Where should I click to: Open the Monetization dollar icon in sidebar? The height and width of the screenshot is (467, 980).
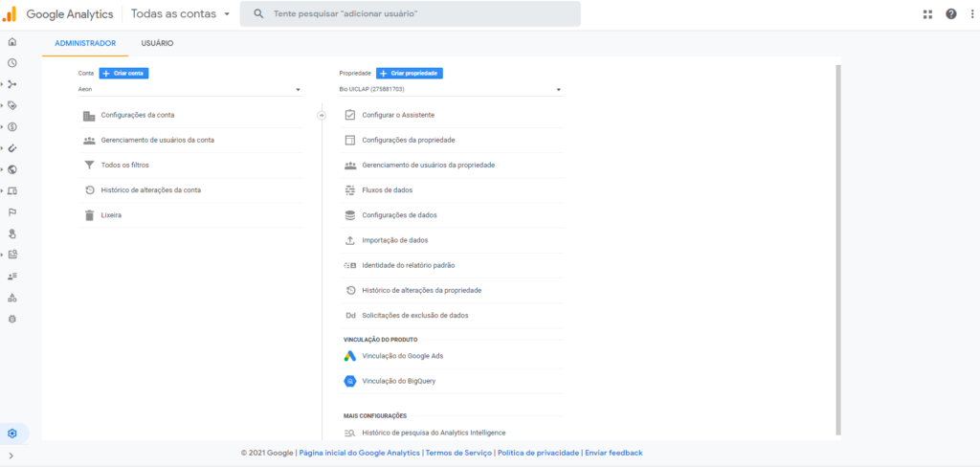(11, 127)
